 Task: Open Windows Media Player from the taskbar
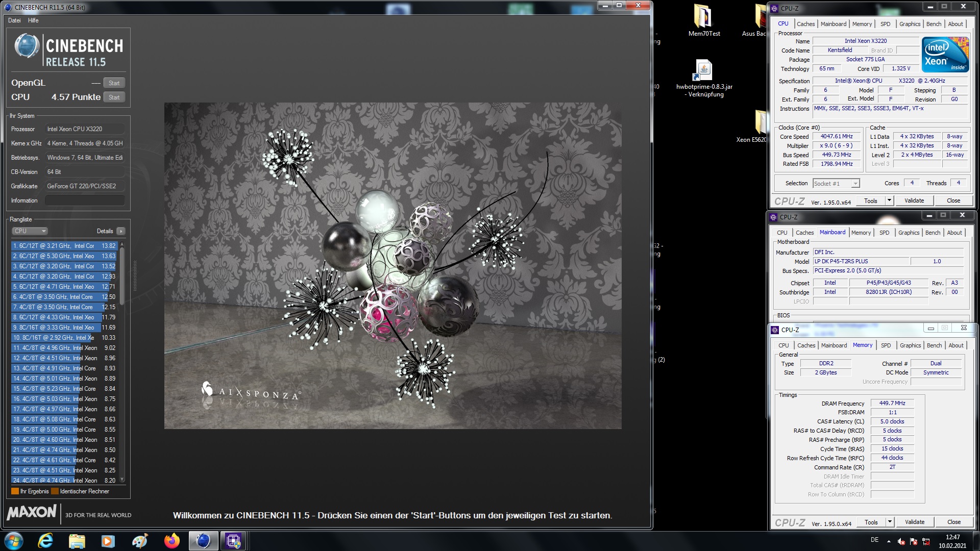108,541
